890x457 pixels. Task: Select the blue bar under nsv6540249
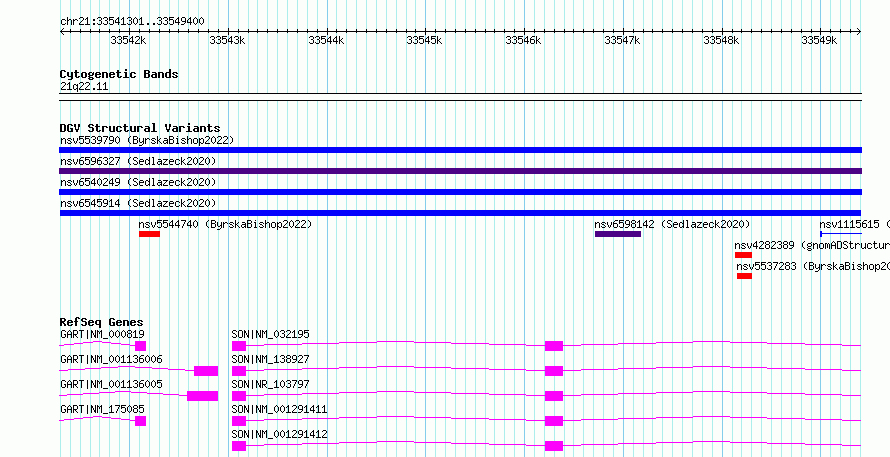point(460,192)
